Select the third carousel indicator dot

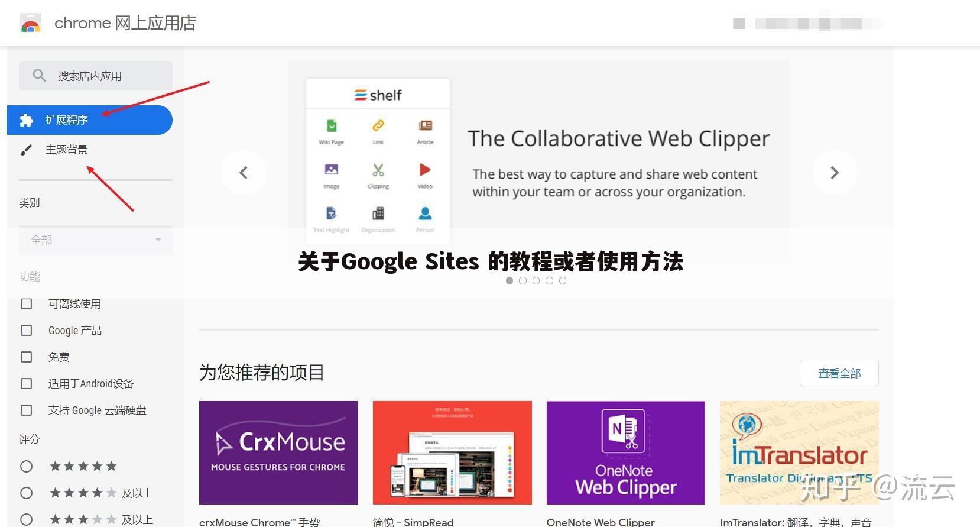(x=536, y=281)
